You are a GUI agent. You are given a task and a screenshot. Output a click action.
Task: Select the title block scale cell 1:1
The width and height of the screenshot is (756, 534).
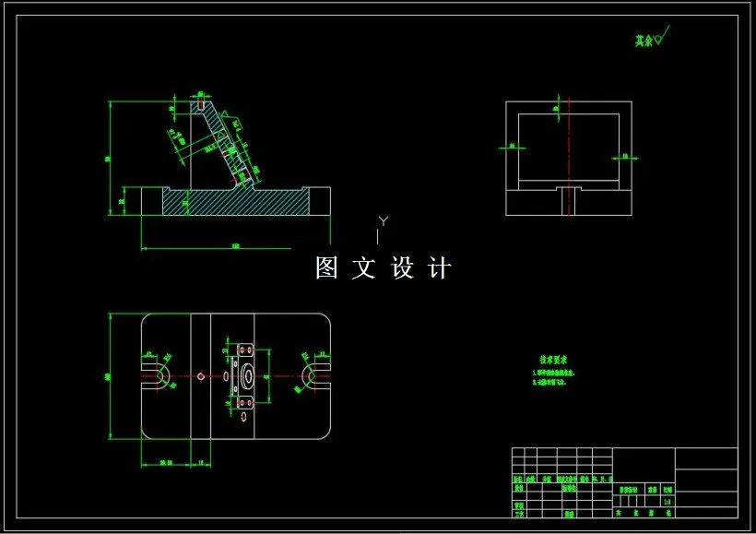click(x=667, y=502)
